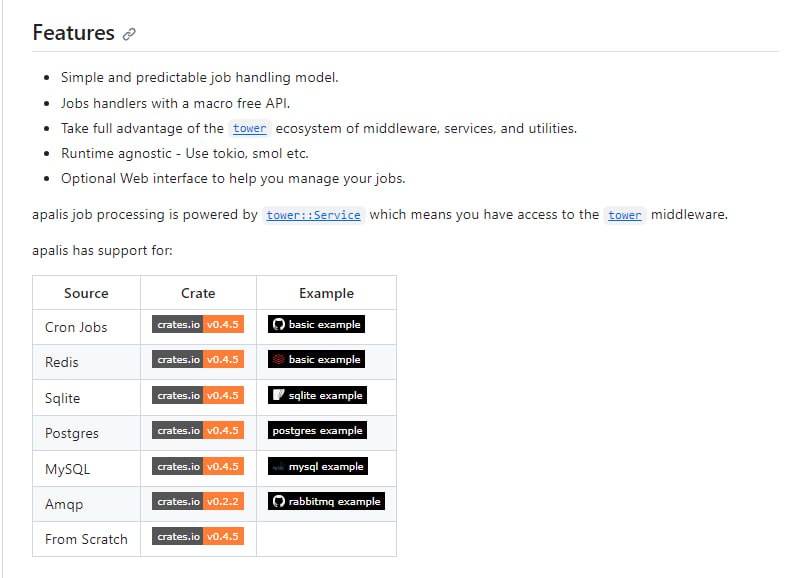Open the mysql example badge
This screenshot has height=578, width=800.
click(317, 466)
